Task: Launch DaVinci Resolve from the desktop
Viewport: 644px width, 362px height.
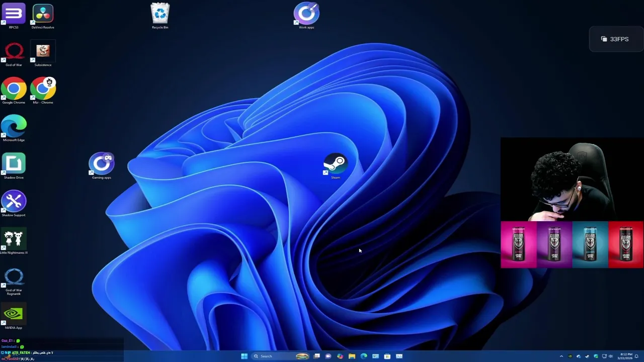Action: [43, 15]
